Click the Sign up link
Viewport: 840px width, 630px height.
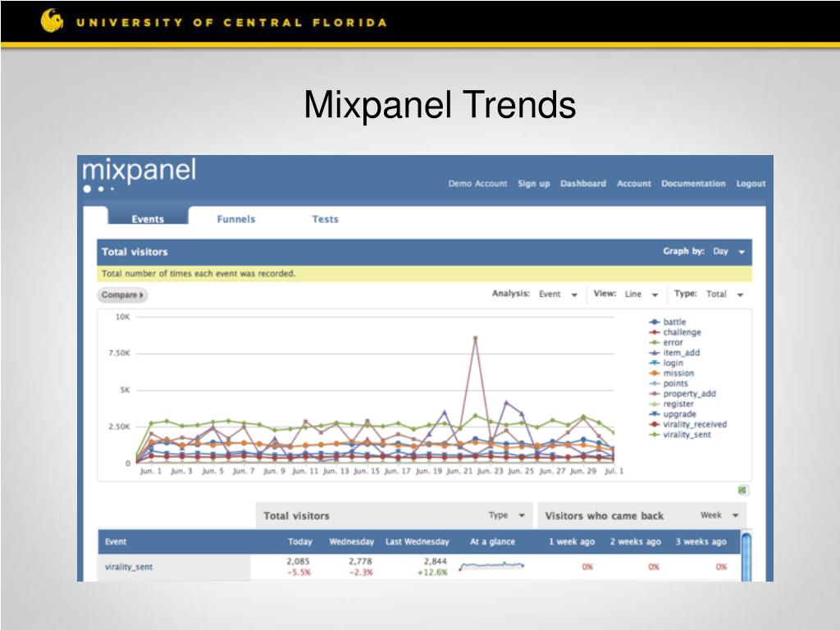coord(533,183)
